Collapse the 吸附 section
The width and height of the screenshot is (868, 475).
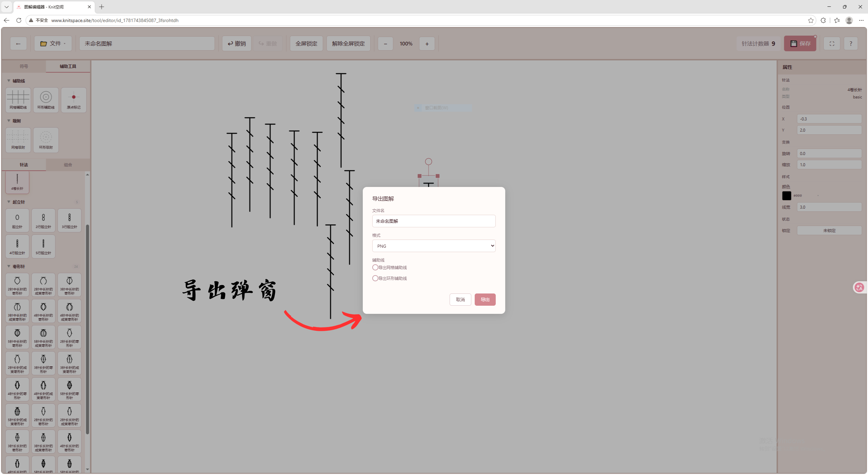click(9, 121)
